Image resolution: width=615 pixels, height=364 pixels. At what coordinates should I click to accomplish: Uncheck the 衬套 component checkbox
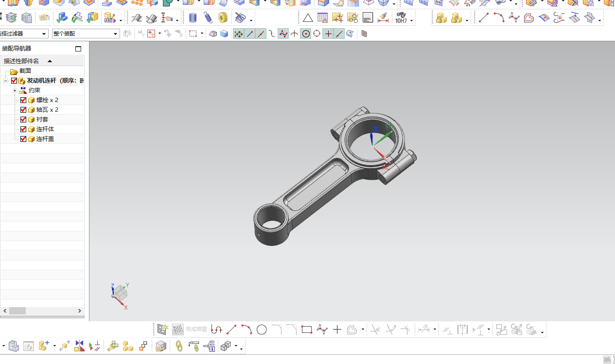[23, 120]
